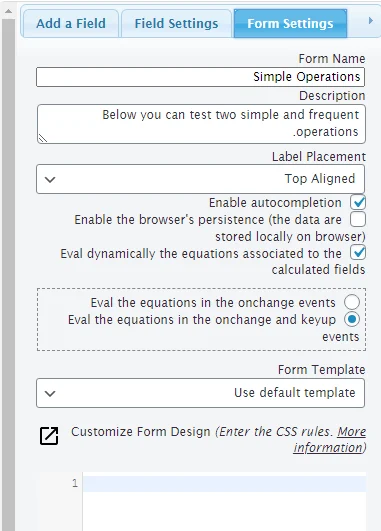Enable the browser's persistence checkbox
The height and width of the screenshot is (531, 381).
(358, 219)
